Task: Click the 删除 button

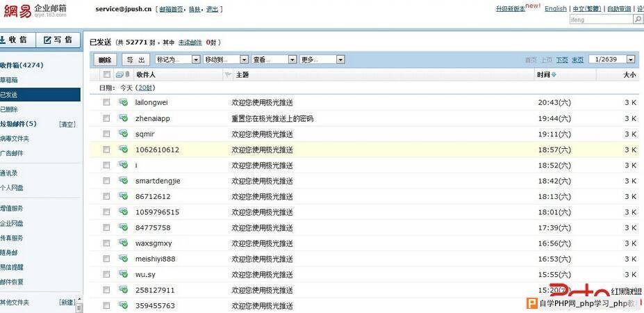Action: tap(105, 60)
